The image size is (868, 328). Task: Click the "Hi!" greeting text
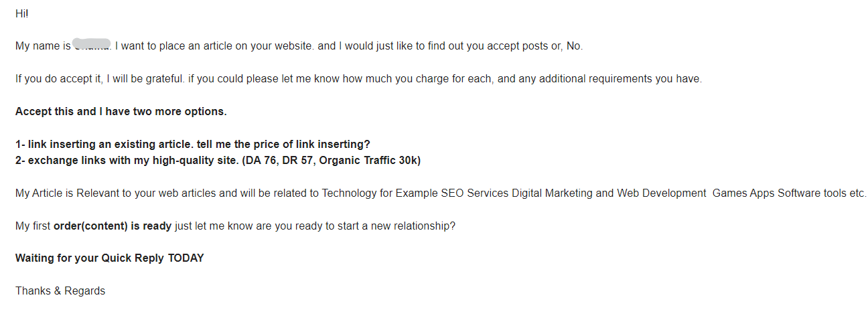point(22,13)
